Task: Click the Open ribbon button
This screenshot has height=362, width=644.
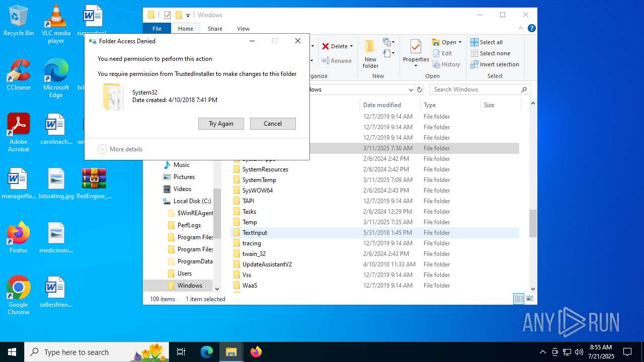Action: tap(444, 42)
